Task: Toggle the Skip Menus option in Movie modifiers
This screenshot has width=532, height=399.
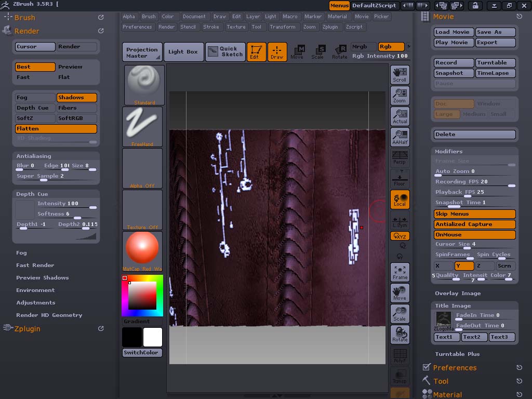Action: (474, 214)
